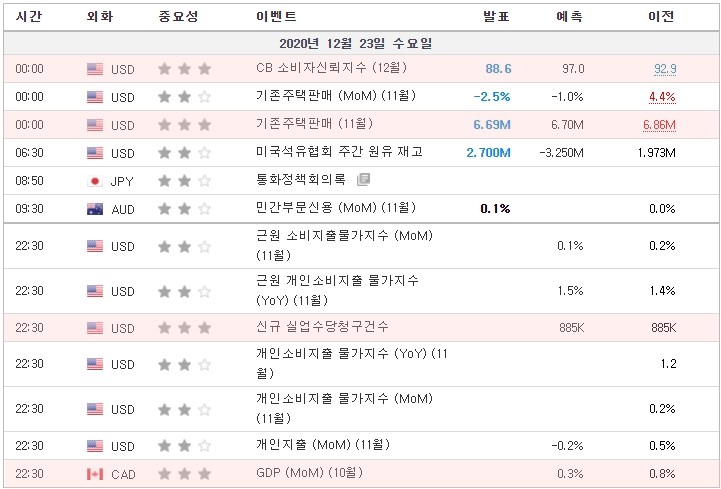Click importance stars for GDP (MoM) row
721x489 pixels.
click(x=184, y=474)
